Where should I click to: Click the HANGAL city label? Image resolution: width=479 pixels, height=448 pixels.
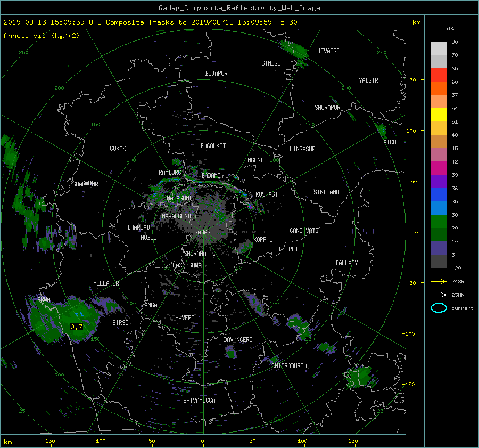point(150,305)
